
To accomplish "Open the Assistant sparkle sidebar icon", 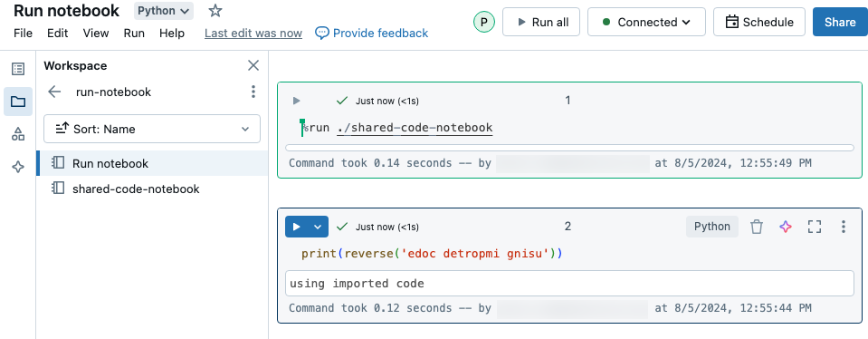I will (18, 167).
